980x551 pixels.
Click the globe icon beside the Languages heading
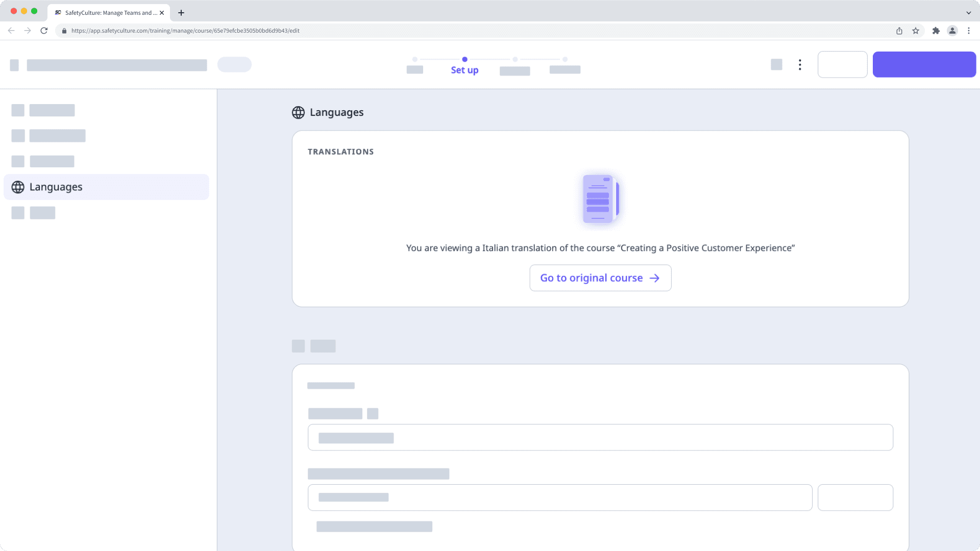[x=298, y=113]
